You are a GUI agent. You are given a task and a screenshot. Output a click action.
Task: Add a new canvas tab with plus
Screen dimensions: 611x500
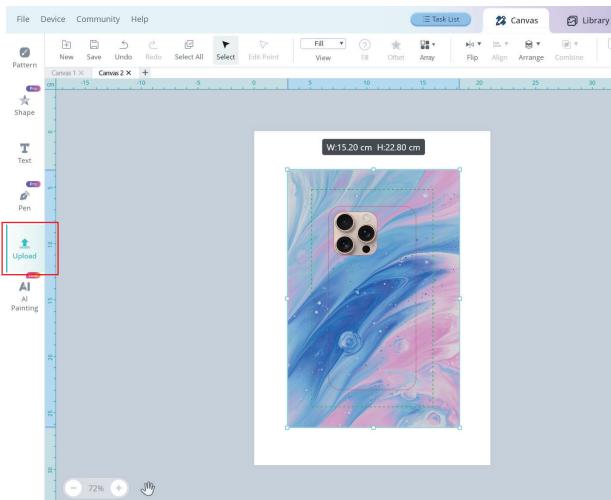tap(145, 73)
